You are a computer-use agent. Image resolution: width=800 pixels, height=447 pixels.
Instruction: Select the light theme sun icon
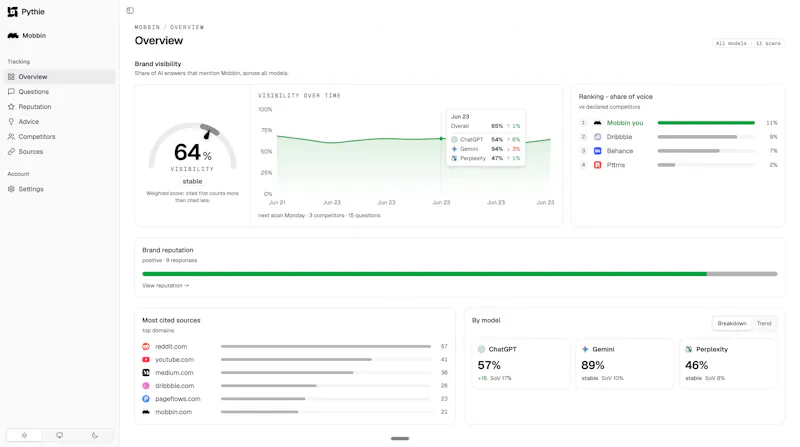click(x=24, y=435)
